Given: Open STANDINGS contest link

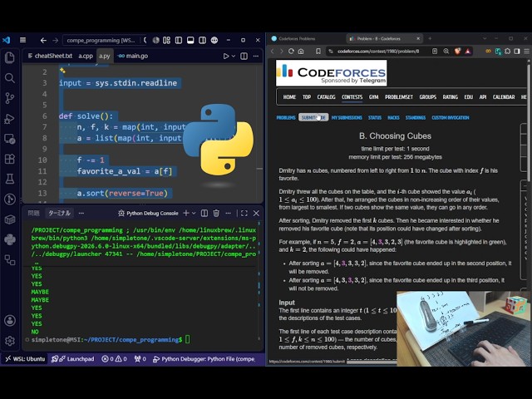Looking at the screenshot, I should 416,118.
